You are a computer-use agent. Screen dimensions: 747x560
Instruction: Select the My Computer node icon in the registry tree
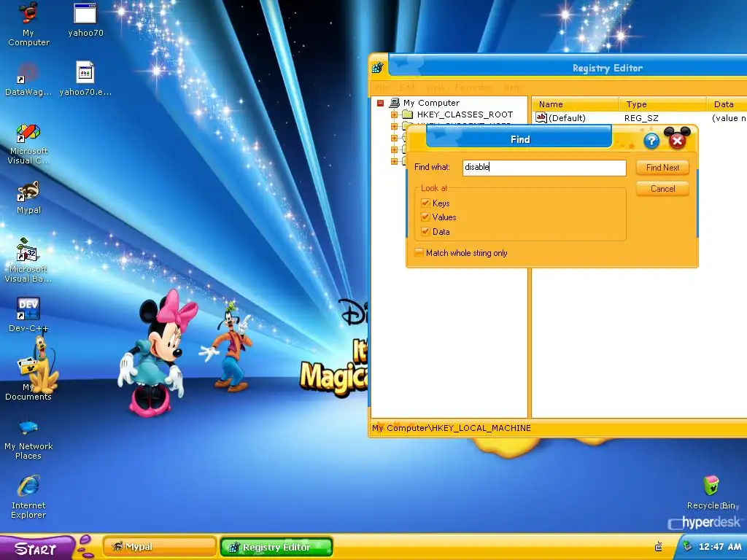395,102
